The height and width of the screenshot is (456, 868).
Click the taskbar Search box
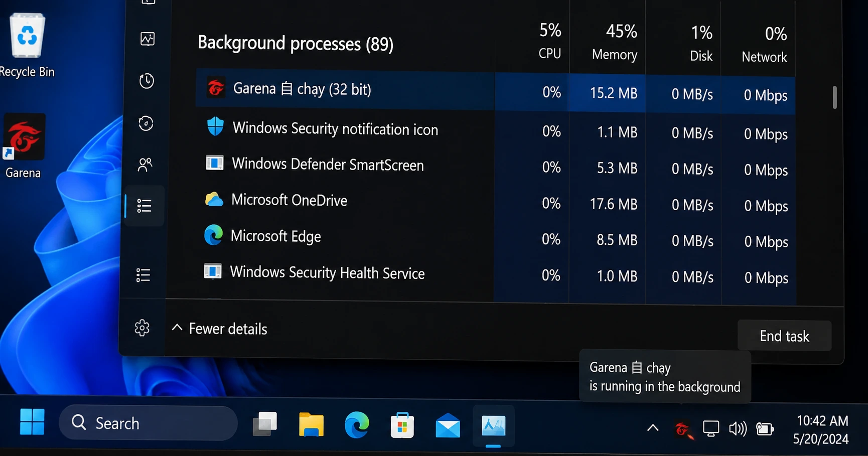(x=148, y=423)
